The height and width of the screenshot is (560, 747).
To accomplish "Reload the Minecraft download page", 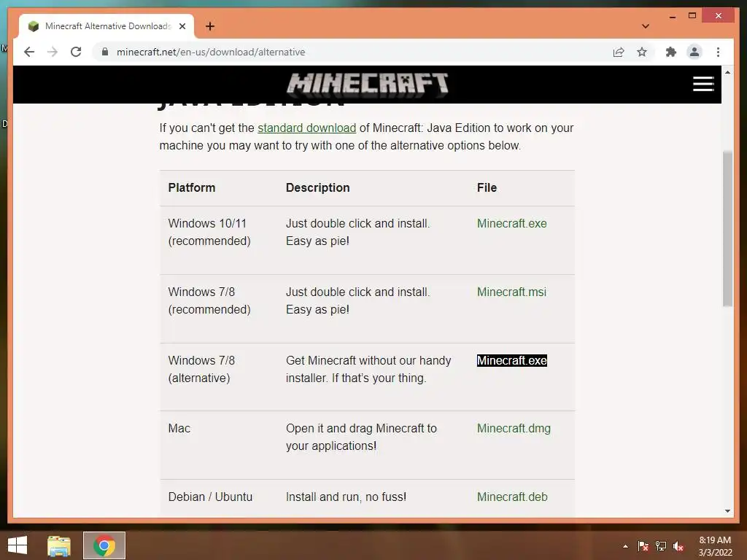I will click(x=76, y=52).
